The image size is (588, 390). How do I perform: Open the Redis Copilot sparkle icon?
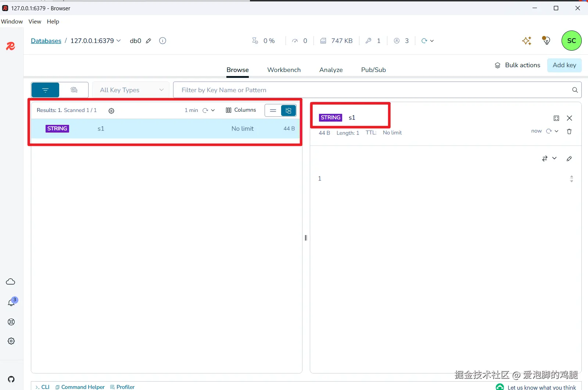(x=527, y=41)
